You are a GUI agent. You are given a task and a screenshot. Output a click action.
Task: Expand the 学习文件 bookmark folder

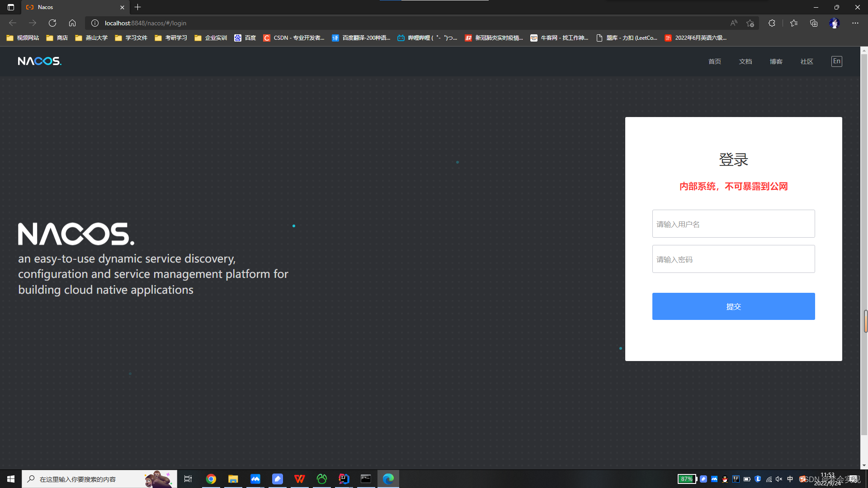click(x=131, y=38)
